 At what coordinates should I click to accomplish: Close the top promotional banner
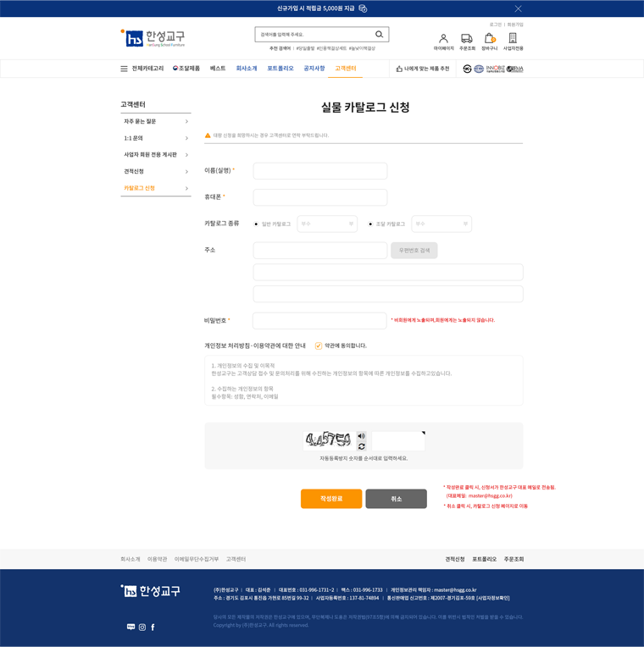pyautogui.click(x=518, y=8)
